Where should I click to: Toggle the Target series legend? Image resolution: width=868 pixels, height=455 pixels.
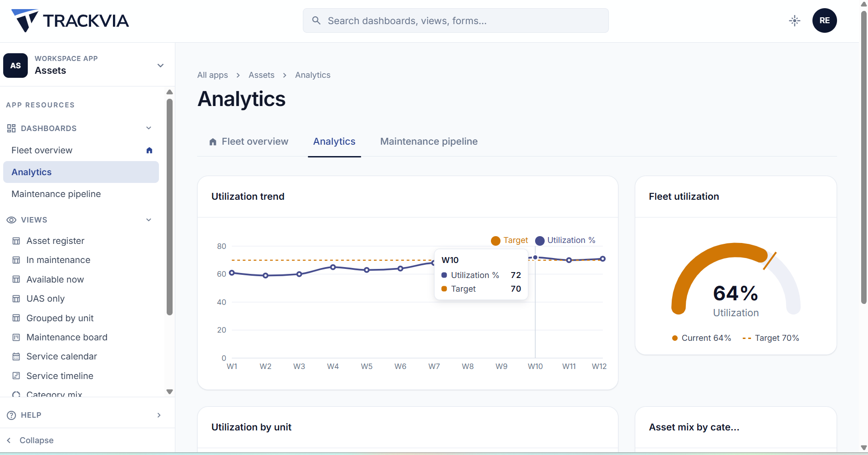point(510,240)
